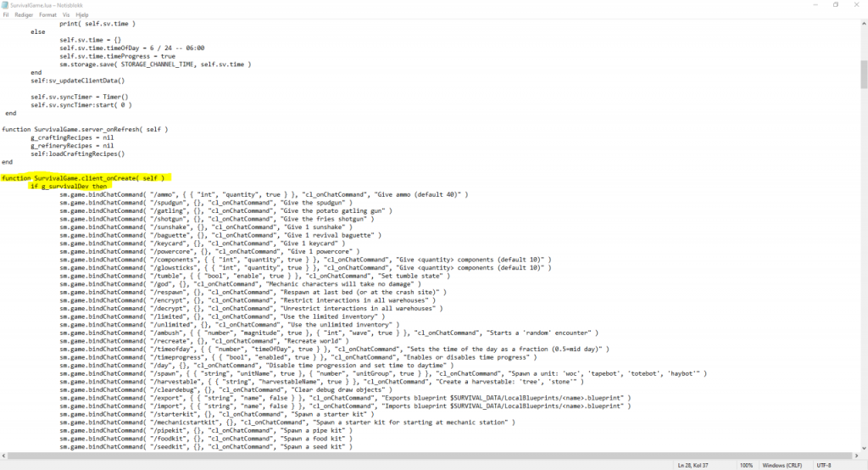Place cursor on the "/god" chat command line
This screenshot has height=470, width=868.
coord(212,284)
